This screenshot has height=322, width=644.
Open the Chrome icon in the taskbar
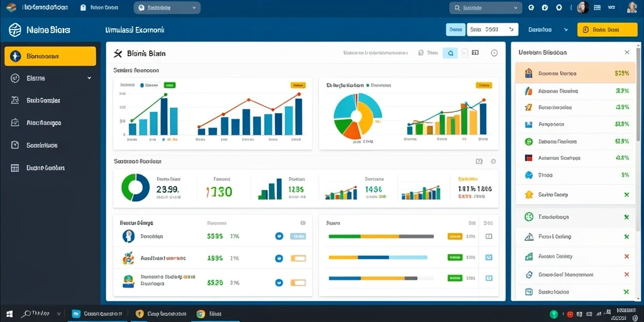coord(201,314)
